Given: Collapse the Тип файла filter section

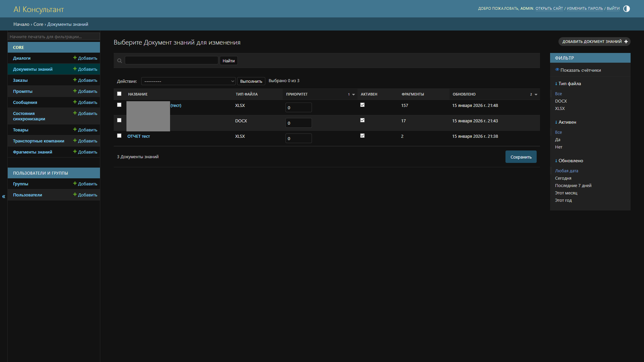Looking at the screenshot, I should click(x=568, y=83).
